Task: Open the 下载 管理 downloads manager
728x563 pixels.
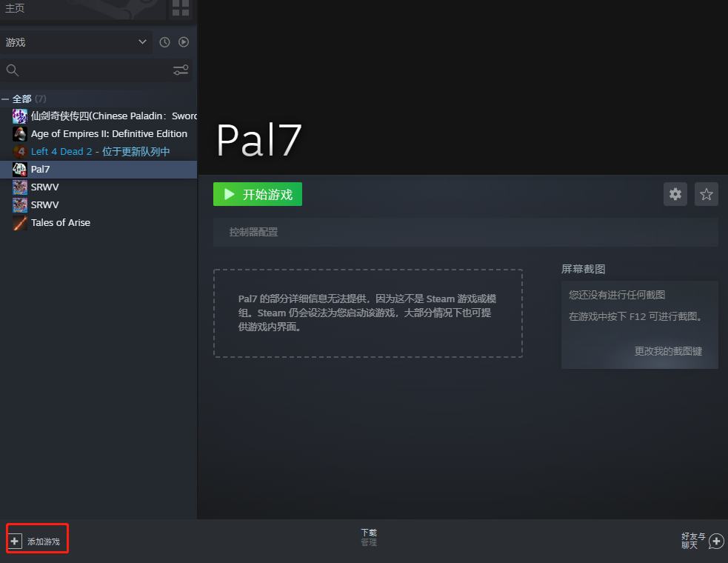Action: (369, 537)
